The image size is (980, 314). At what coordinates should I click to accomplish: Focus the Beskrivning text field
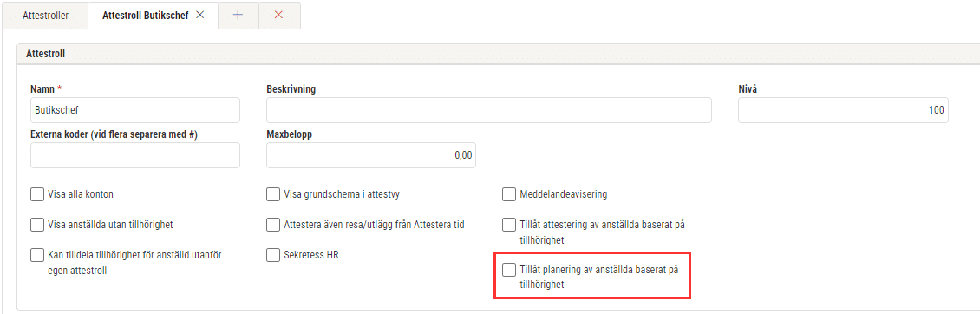pos(489,110)
